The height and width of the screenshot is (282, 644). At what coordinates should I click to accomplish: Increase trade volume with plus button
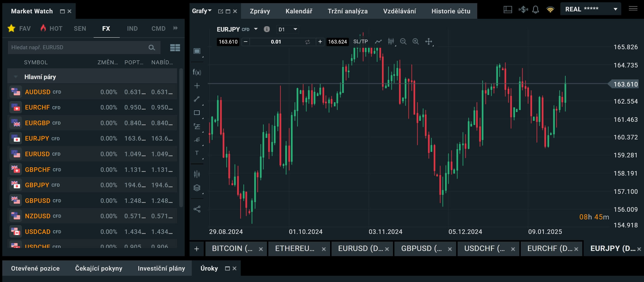[x=320, y=42]
